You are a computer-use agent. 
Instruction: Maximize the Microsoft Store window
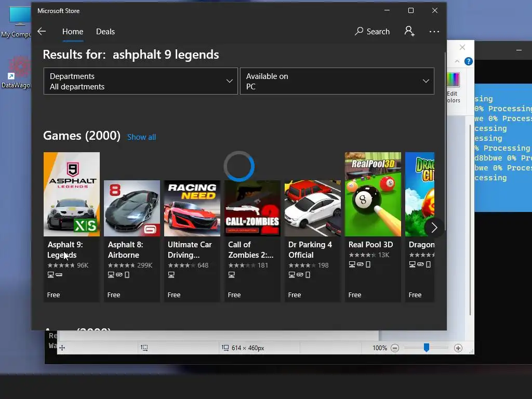(411, 10)
